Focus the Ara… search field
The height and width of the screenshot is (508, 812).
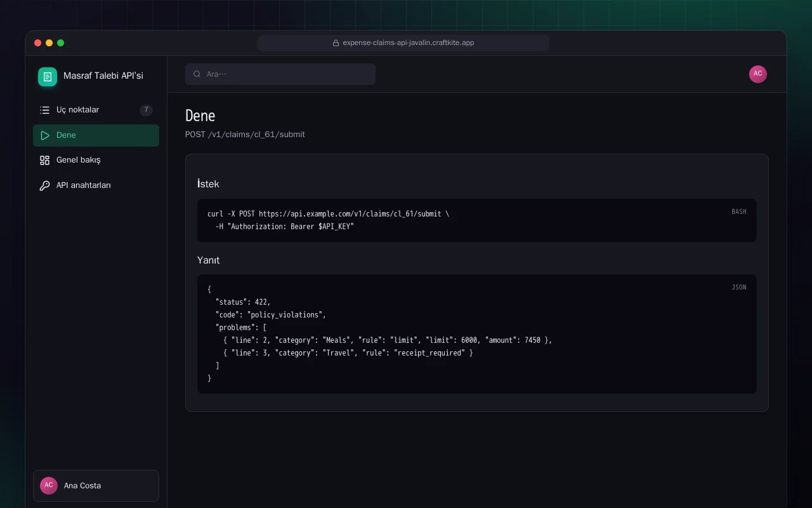[x=280, y=74]
